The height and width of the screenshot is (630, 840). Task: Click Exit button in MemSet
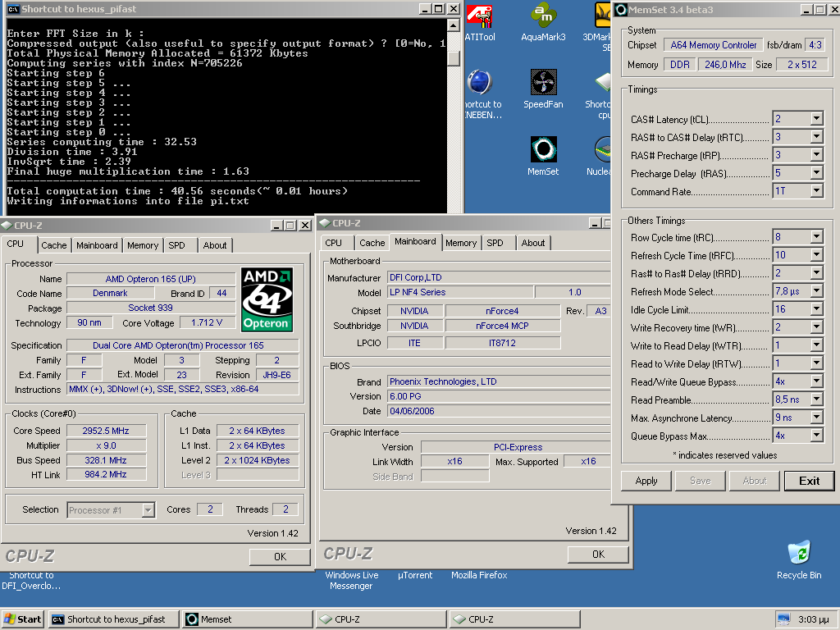point(809,481)
